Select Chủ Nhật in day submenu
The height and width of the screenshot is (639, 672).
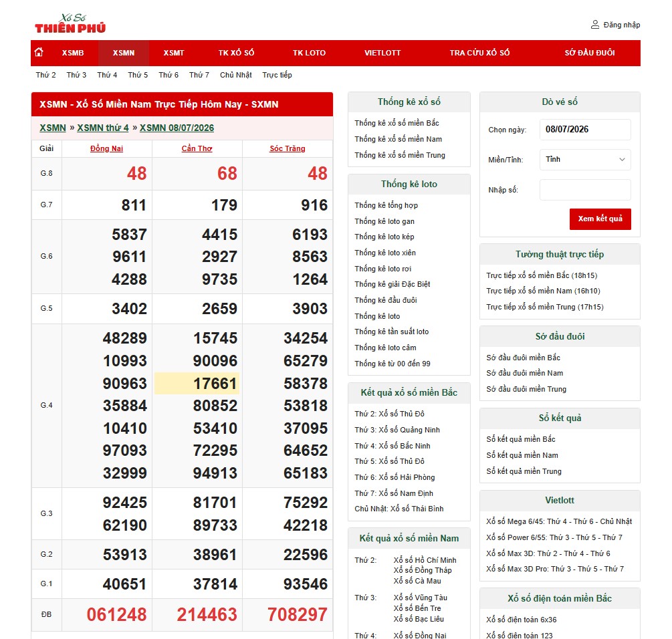[236, 75]
